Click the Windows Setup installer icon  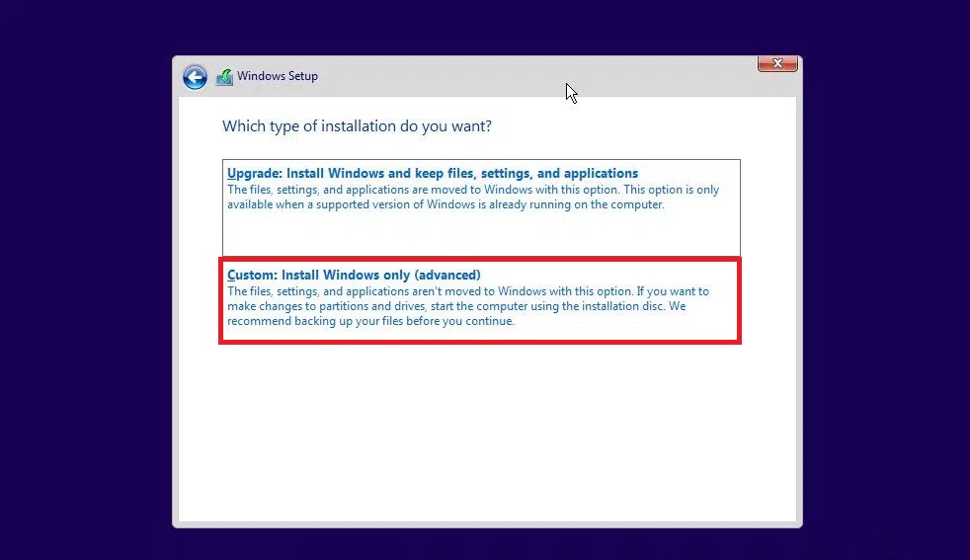coord(224,77)
